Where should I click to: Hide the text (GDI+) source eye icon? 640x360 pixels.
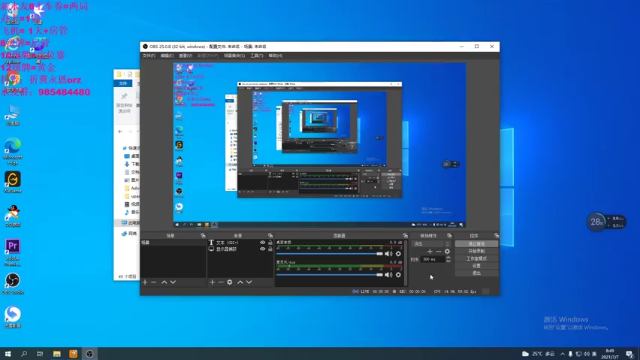coord(262,242)
